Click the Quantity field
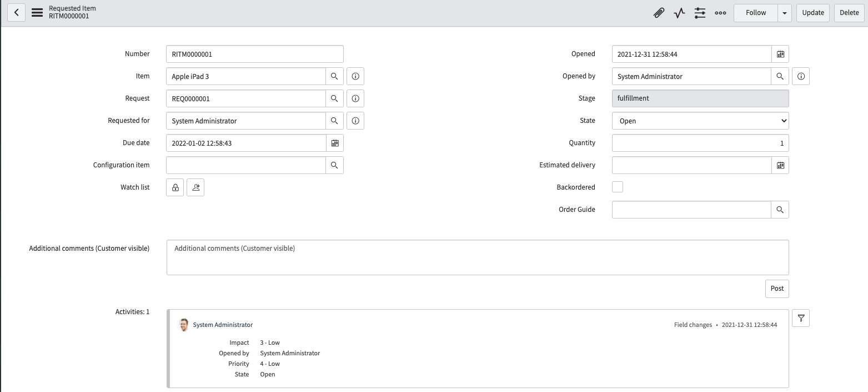This screenshot has width=868, height=392. tap(700, 143)
